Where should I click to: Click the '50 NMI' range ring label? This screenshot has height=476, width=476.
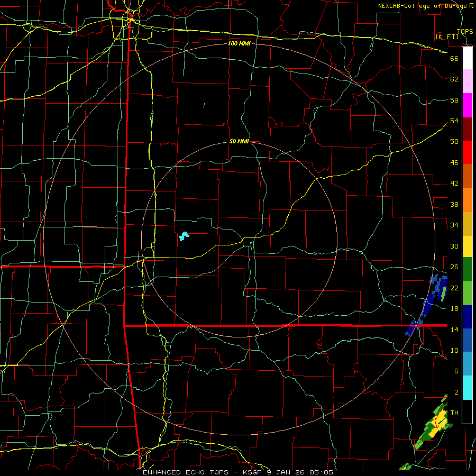point(239,141)
